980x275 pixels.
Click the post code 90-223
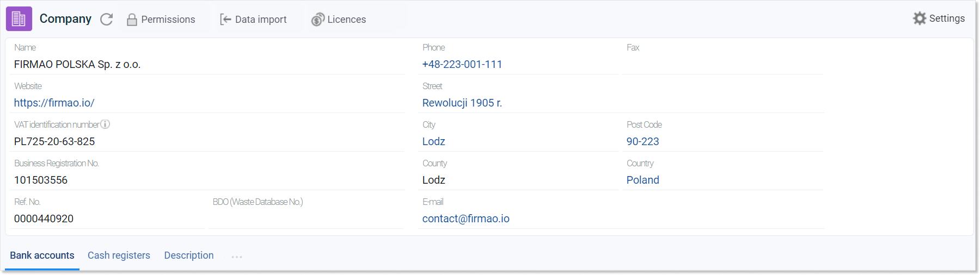click(x=643, y=141)
